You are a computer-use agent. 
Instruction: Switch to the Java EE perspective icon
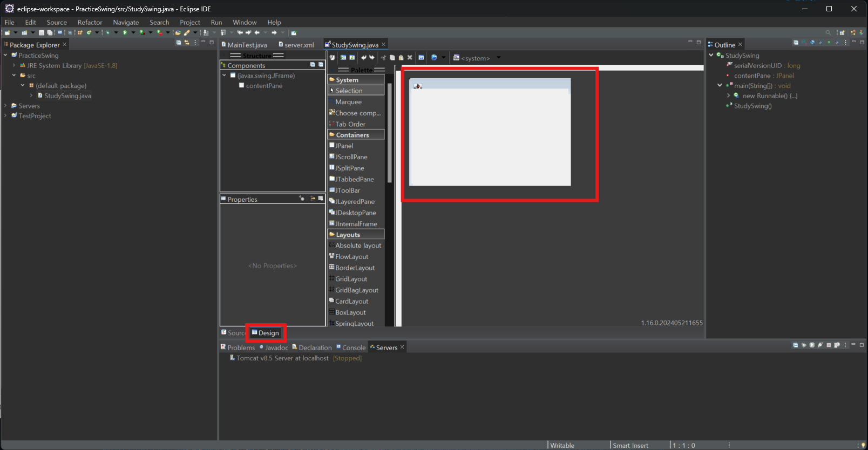pos(853,32)
